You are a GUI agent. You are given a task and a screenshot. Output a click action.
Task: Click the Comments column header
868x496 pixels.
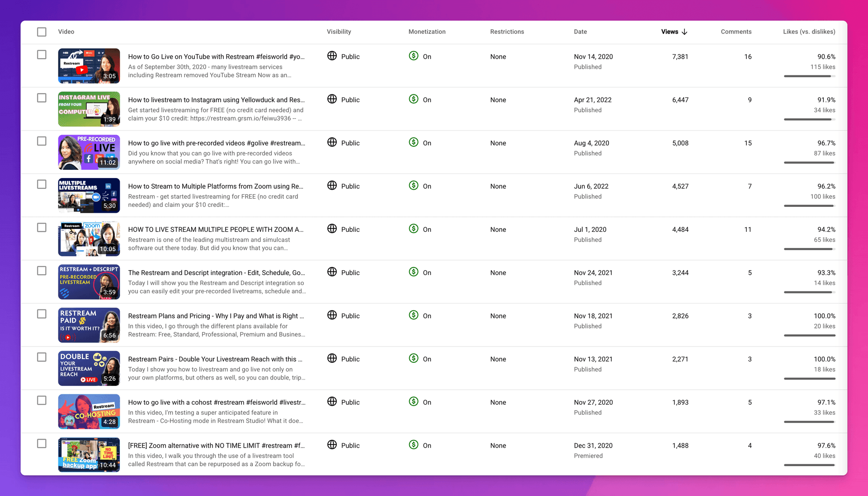pos(736,32)
